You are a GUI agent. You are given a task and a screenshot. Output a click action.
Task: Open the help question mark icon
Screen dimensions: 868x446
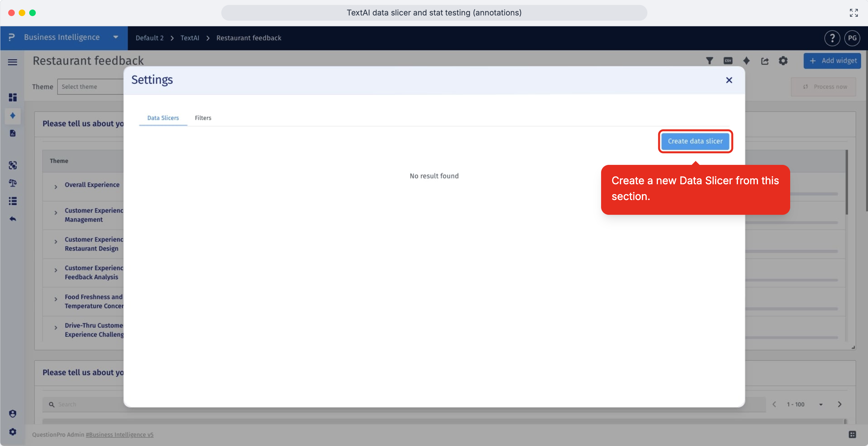(832, 38)
